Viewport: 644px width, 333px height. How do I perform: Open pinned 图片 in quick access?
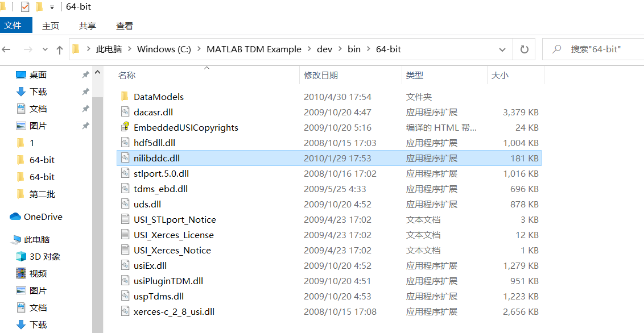pos(38,126)
